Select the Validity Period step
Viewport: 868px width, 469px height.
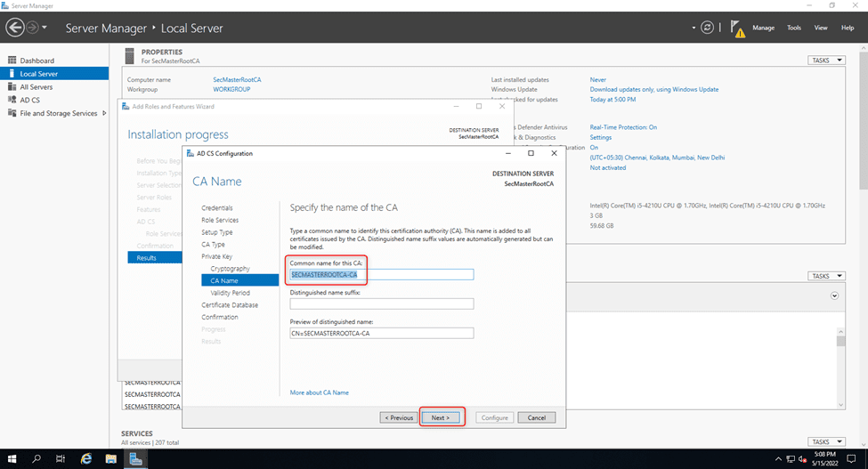[230, 293]
